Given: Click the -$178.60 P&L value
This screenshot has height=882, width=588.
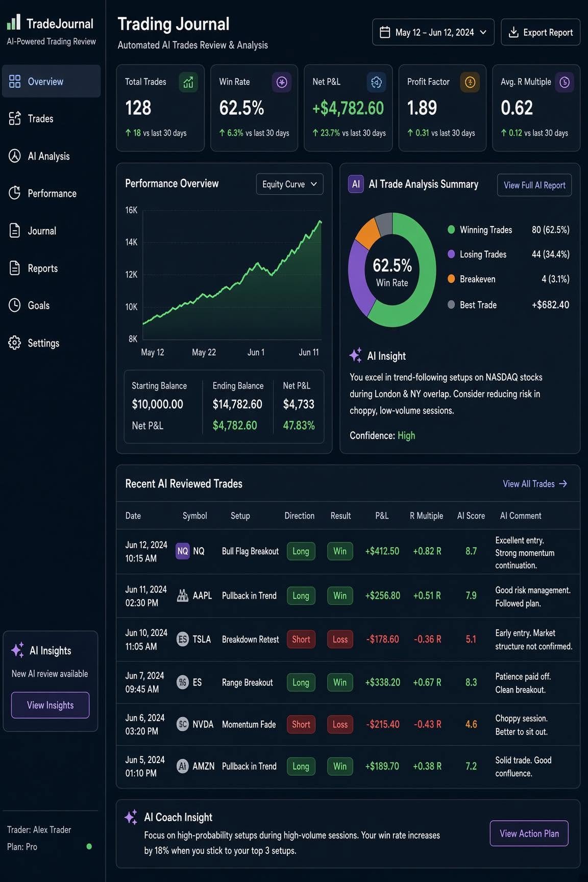Looking at the screenshot, I should click(382, 639).
